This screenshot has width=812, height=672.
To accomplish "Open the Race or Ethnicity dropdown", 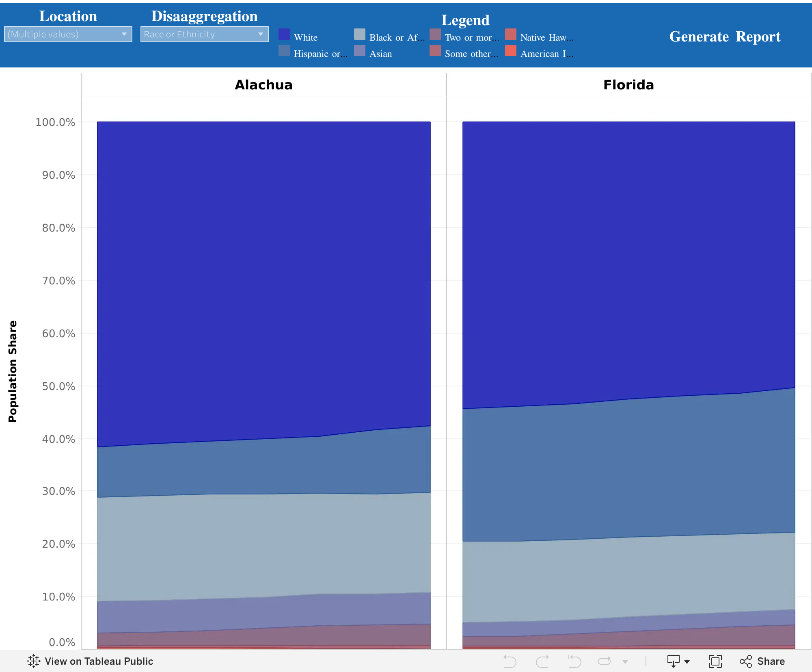I will (x=204, y=34).
